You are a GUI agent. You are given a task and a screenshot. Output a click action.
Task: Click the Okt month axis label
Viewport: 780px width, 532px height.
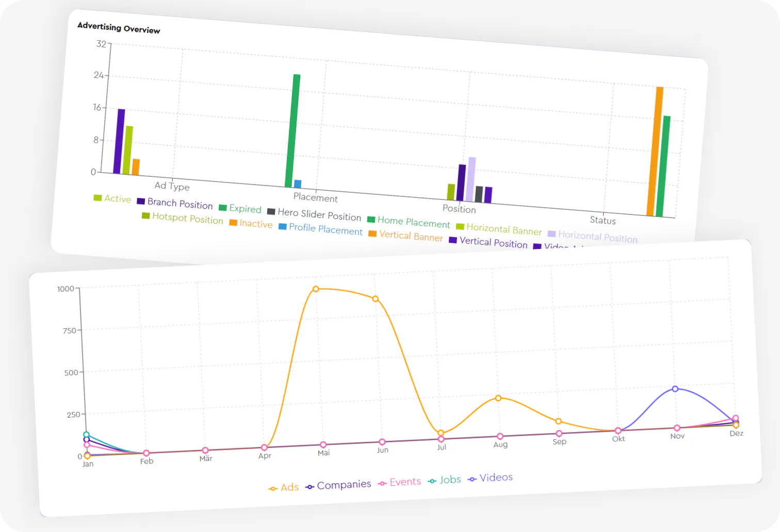point(619,439)
